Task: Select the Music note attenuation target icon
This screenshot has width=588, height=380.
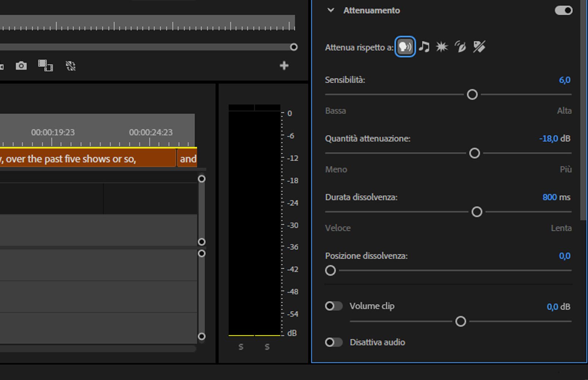Action: (x=424, y=47)
